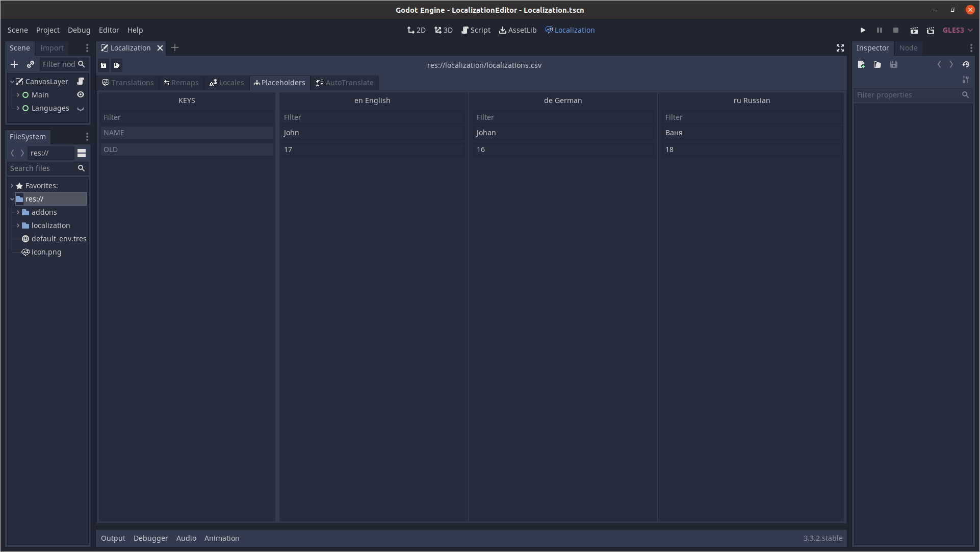
Task: Select icon.png in FileSystem
Action: point(41,252)
